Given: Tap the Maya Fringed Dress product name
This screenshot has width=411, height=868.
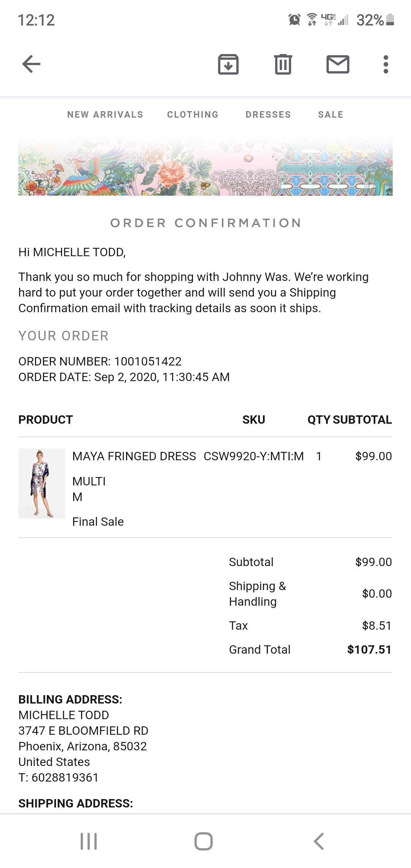Looking at the screenshot, I should [x=134, y=456].
